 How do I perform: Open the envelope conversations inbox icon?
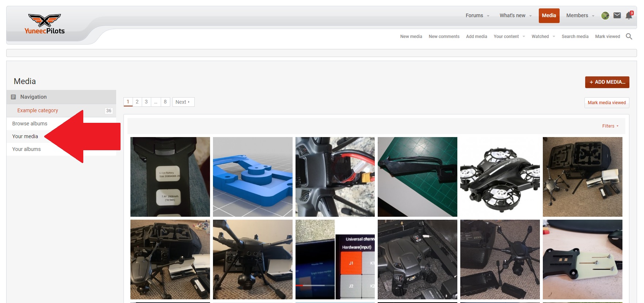point(617,15)
